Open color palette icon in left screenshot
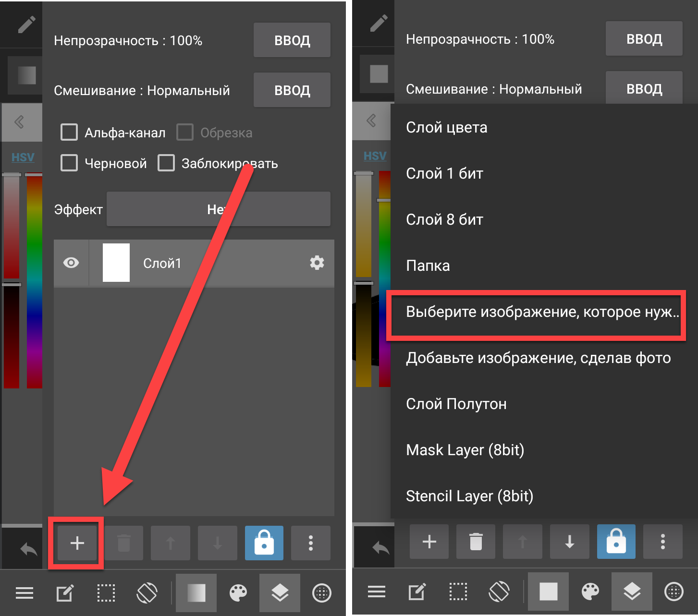This screenshot has width=698, height=616. [x=238, y=593]
